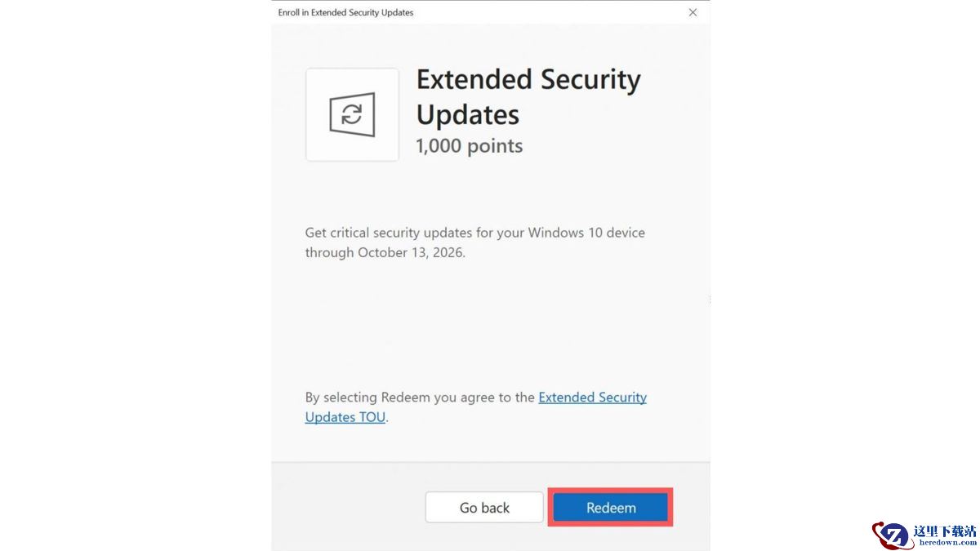Click the Go back button

click(x=484, y=508)
